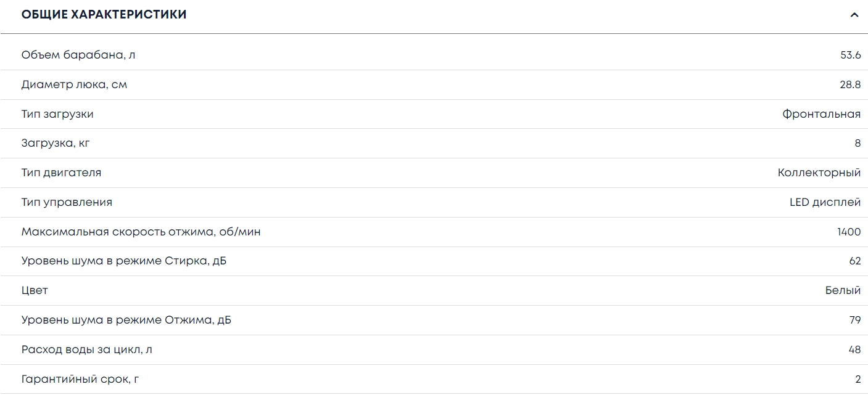Select the Объем барабана, л label
868x400 pixels.
78,55
